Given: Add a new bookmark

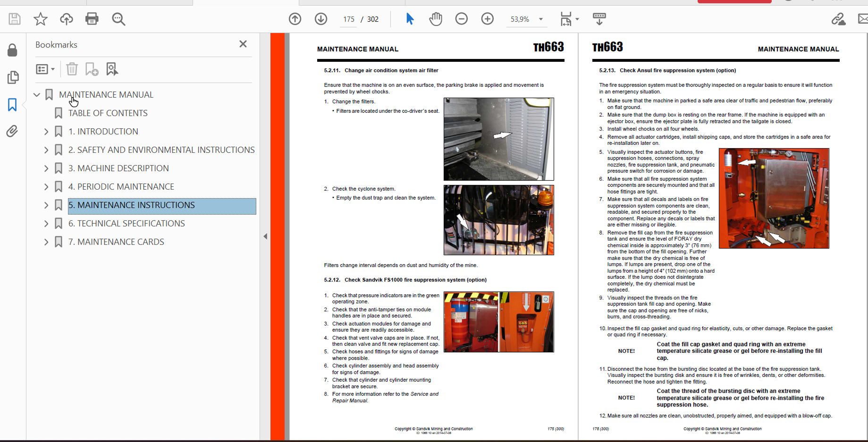Looking at the screenshot, I should [x=92, y=69].
